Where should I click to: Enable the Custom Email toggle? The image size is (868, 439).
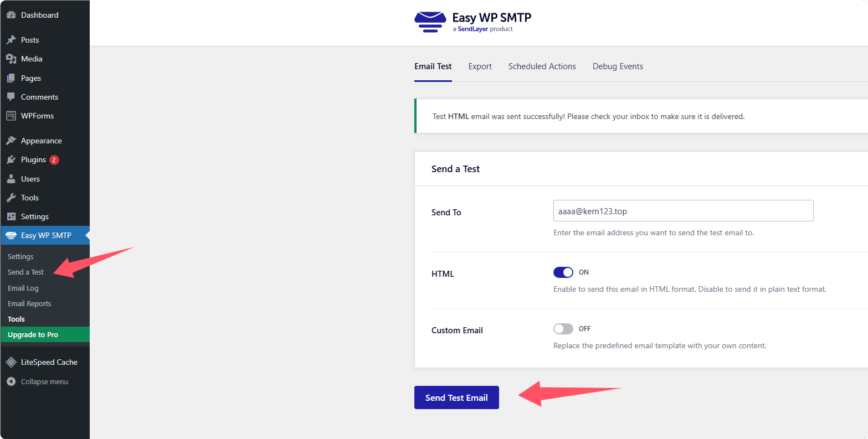coord(563,329)
